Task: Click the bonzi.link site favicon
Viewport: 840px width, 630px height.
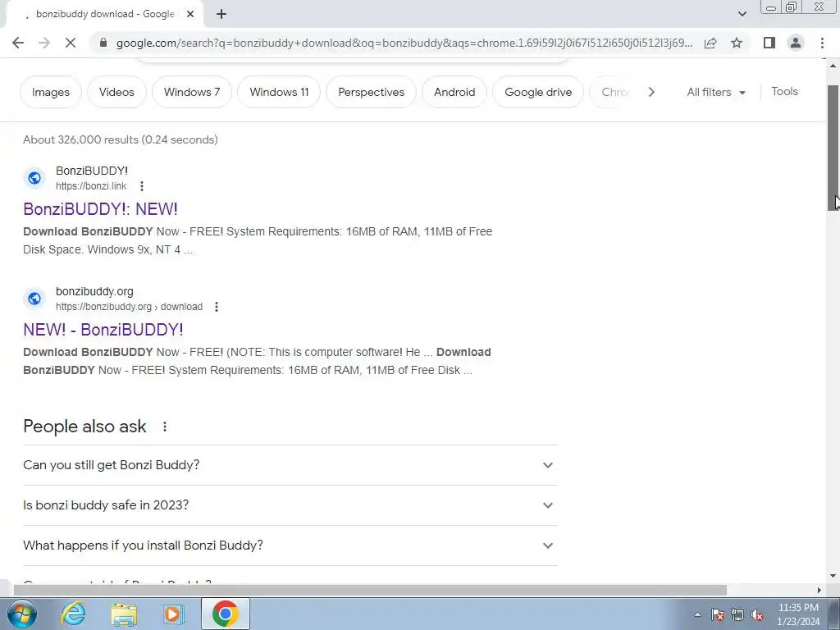Action: (x=34, y=178)
